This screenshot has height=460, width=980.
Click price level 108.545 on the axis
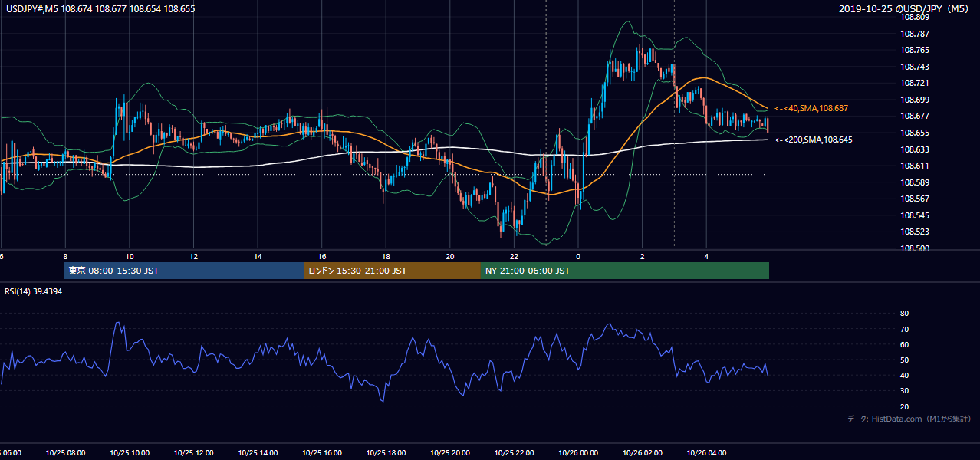coord(914,215)
